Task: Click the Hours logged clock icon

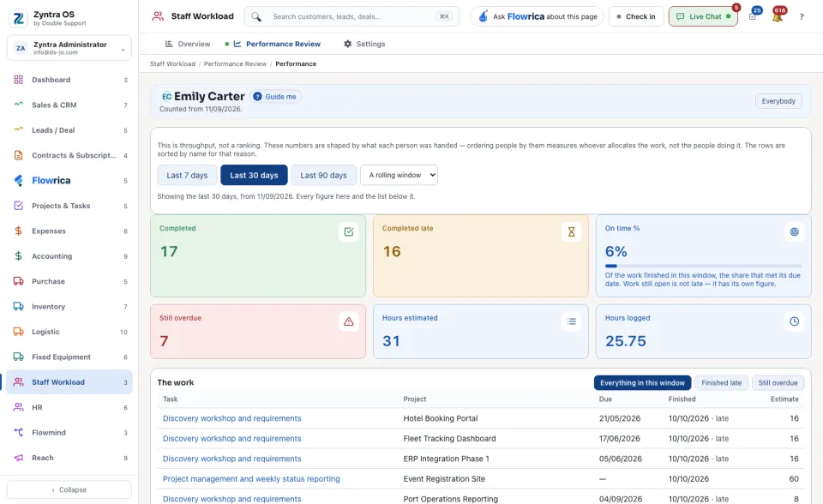Action: [x=794, y=321]
